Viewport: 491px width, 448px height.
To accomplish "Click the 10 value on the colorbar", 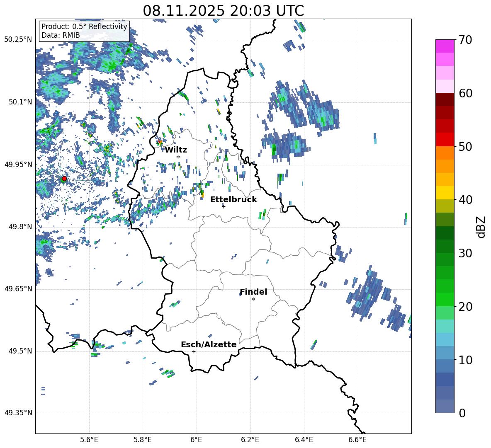I will click(x=465, y=360).
